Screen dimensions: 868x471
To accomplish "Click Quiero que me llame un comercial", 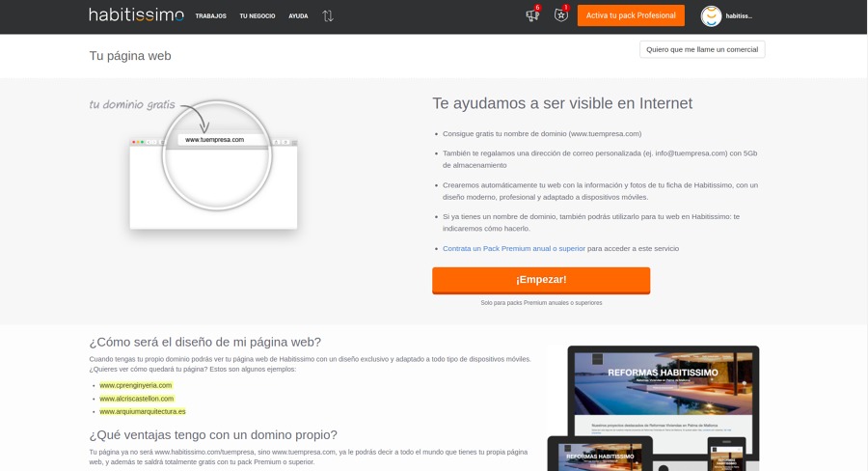I will [702, 49].
